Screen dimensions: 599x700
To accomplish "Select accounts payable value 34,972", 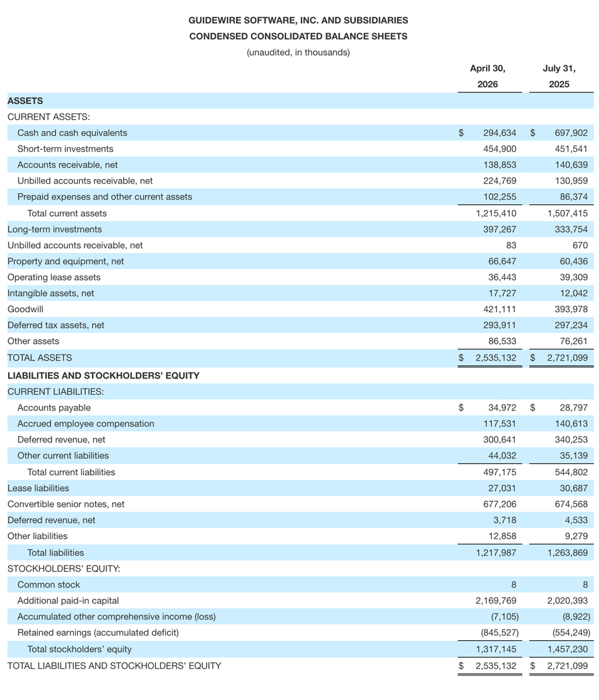I will 502,408.
